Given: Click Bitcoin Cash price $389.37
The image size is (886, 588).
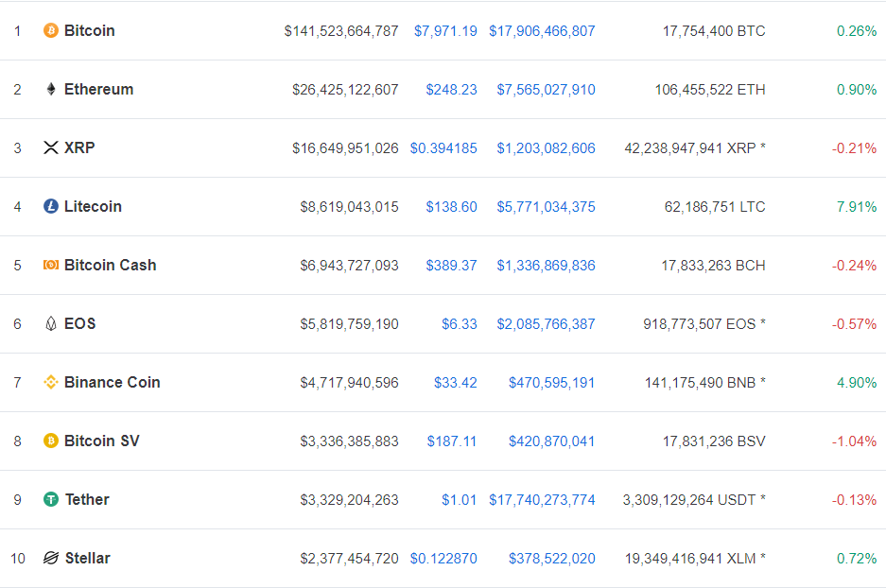Looking at the screenshot, I should (x=451, y=266).
